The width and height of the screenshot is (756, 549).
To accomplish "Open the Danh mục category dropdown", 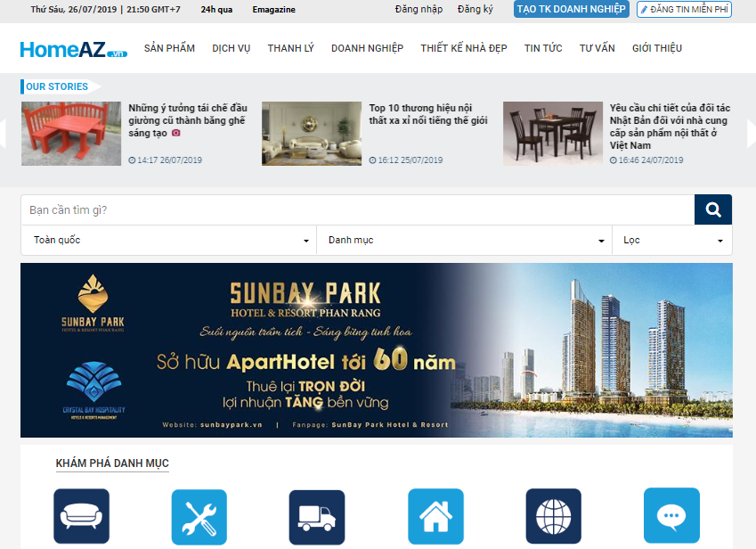I will 464,241.
